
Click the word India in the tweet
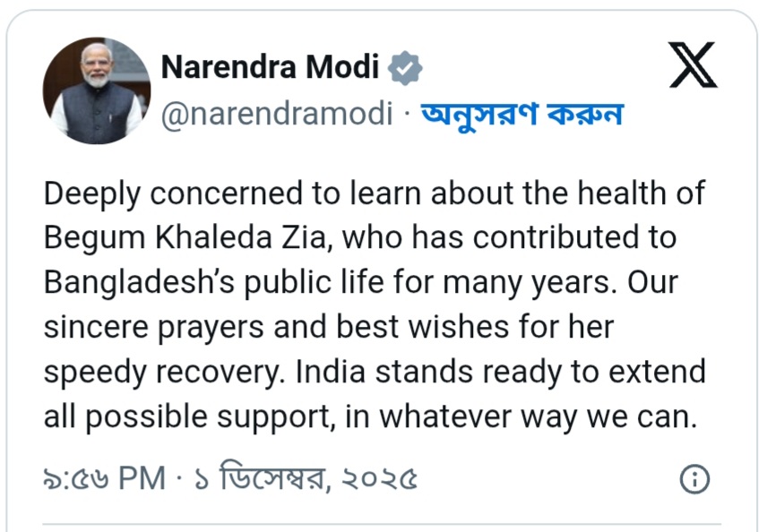click(331, 372)
